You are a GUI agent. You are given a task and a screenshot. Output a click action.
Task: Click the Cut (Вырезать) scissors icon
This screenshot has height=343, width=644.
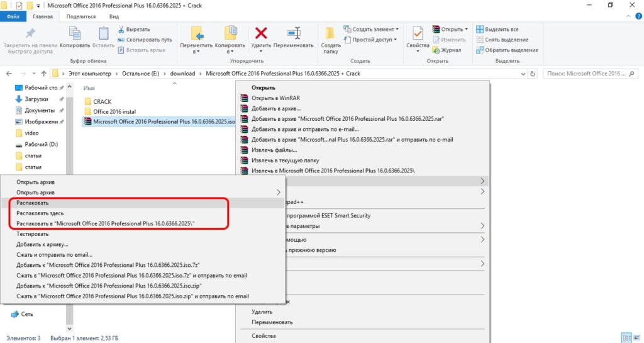(121, 29)
